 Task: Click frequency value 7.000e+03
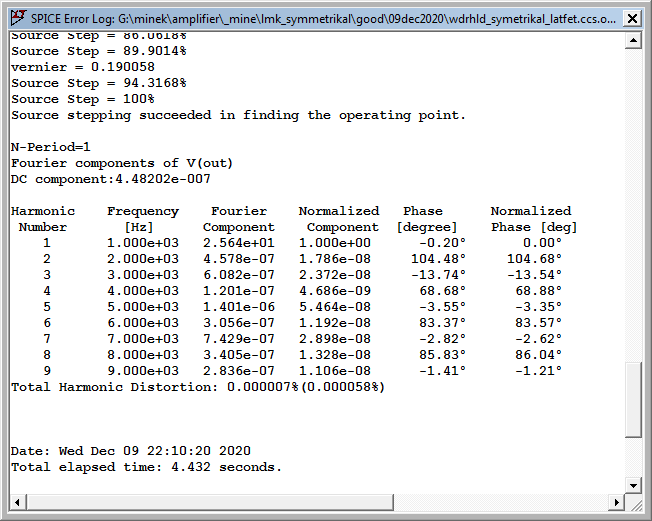click(143, 339)
